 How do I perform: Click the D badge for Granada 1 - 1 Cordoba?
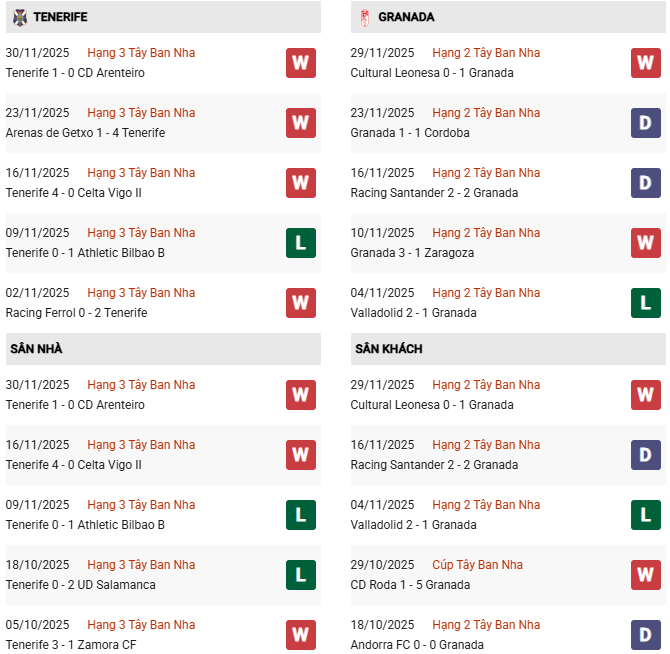coord(646,123)
